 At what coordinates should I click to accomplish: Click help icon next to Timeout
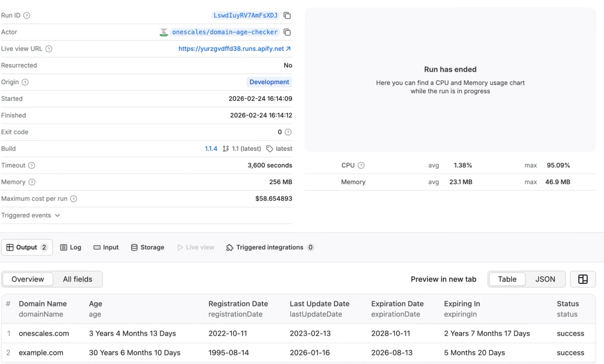[32, 166]
